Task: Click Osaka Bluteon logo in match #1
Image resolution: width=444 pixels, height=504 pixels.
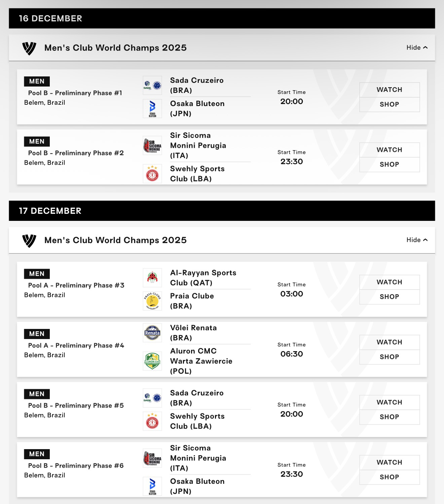Action: point(152,108)
